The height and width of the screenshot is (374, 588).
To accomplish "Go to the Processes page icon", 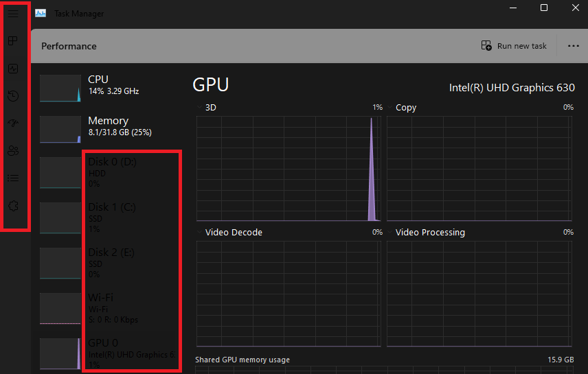I will coord(13,41).
